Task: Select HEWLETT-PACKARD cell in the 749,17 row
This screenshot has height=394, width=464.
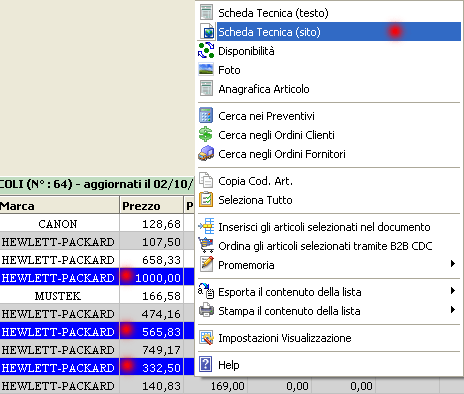Action: point(59,349)
